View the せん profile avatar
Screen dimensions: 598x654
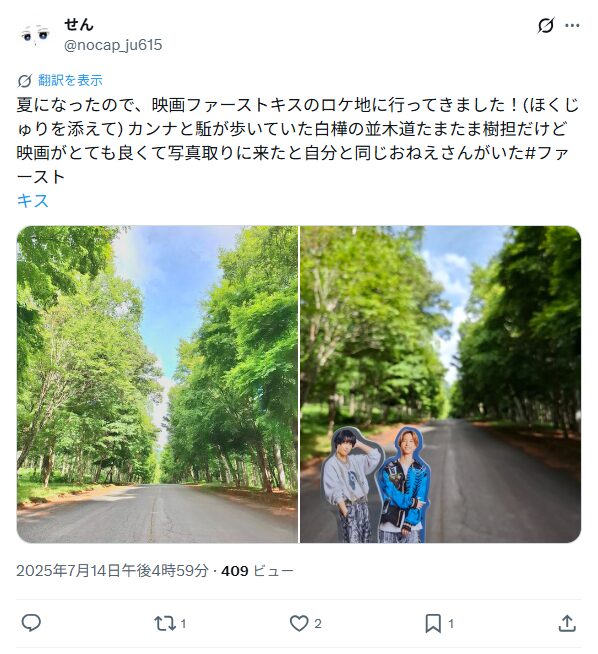35,35
